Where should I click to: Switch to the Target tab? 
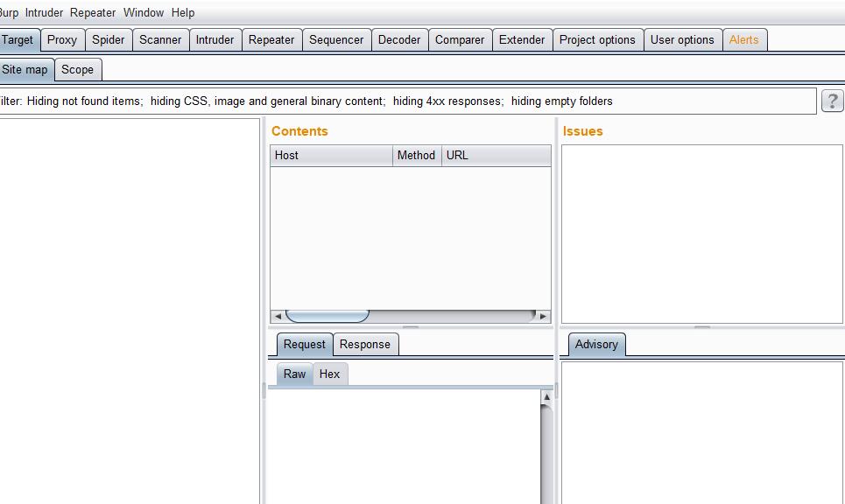coord(19,40)
